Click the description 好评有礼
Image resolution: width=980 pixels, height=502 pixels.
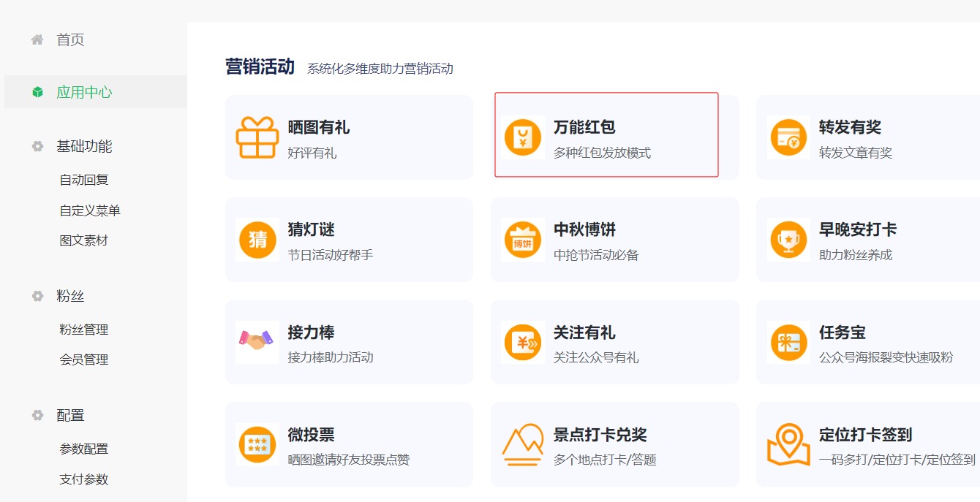click(312, 153)
